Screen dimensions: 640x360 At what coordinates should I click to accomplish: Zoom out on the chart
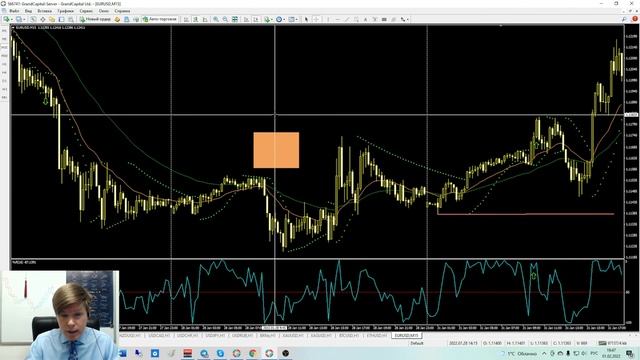click(225, 19)
